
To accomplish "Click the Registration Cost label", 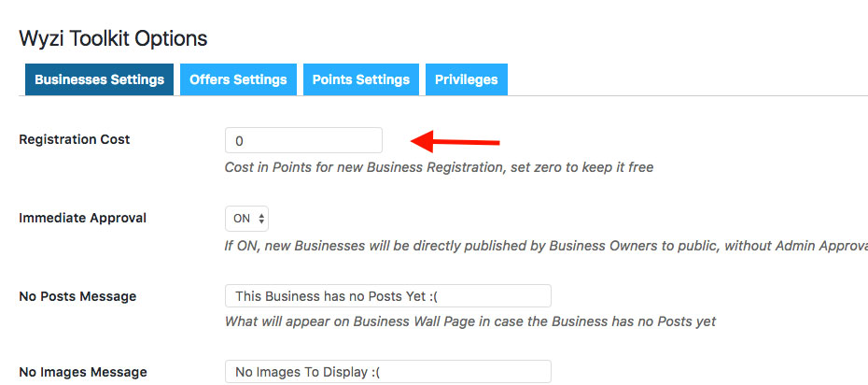I will [x=75, y=139].
